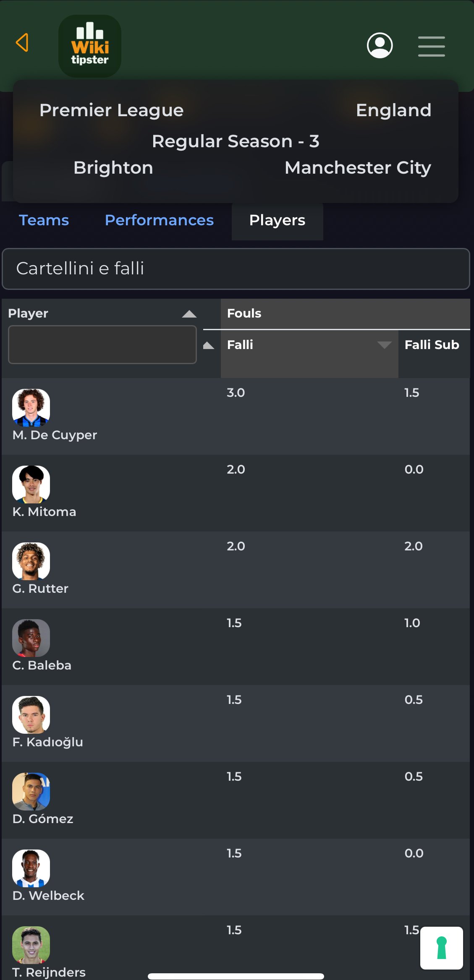Click the Falli descending sort arrow

[384, 345]
